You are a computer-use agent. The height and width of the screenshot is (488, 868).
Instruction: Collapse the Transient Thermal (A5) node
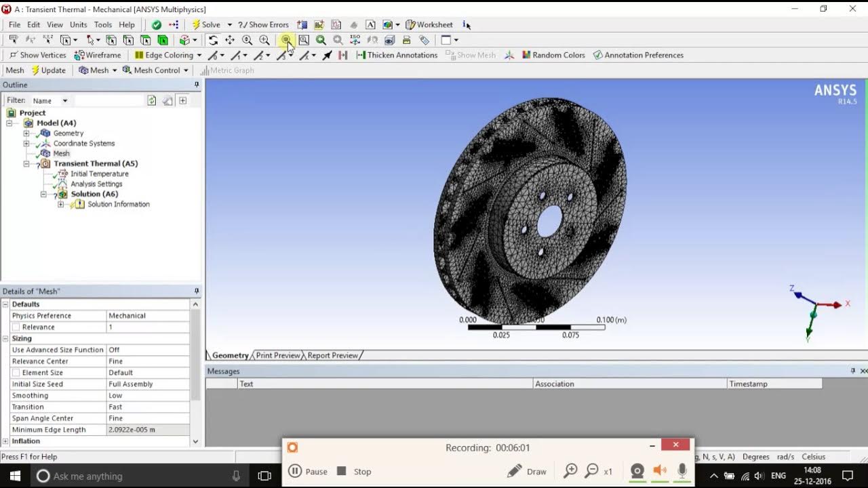(x=26, y=164)
